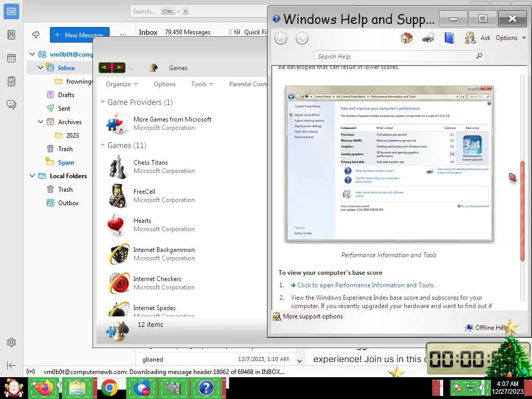Click the Games Explorer forward arrow
This screenshot has width=532, height=399.
(119, 68)
